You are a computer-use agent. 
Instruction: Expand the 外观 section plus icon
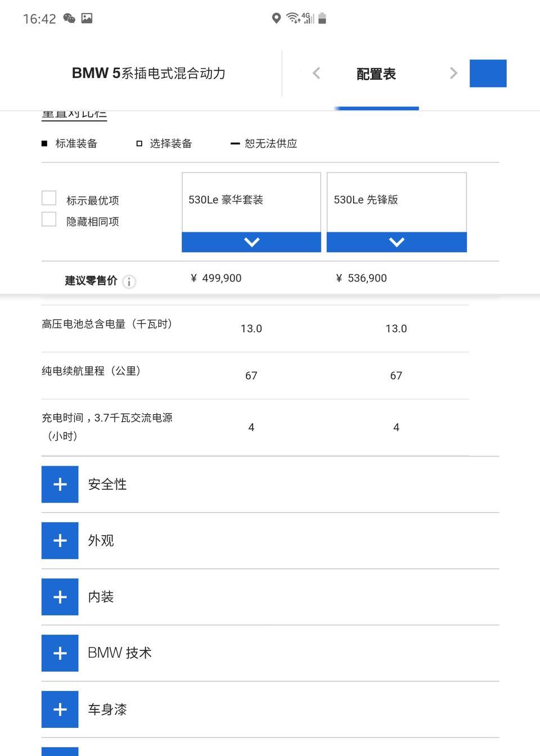tap(60, 540)
